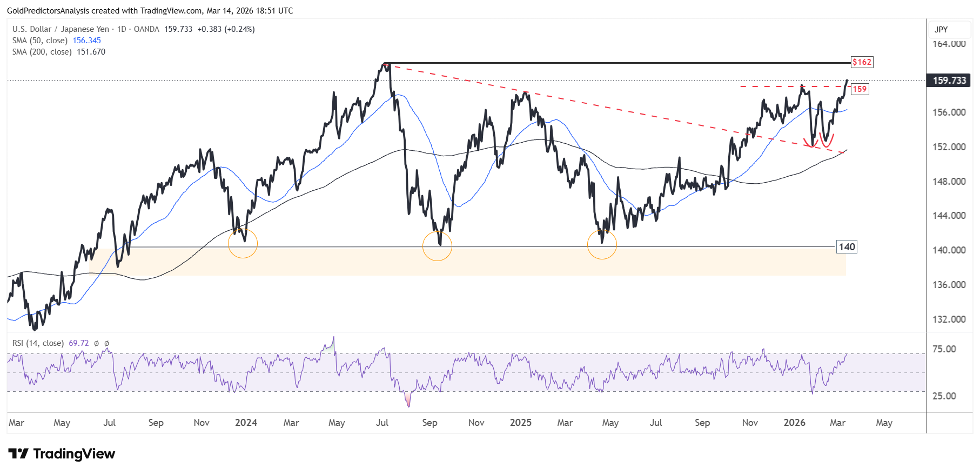The image size is (980, 474).
Task: Click the TradingView logo at bottom left
Action: (62, 453)
